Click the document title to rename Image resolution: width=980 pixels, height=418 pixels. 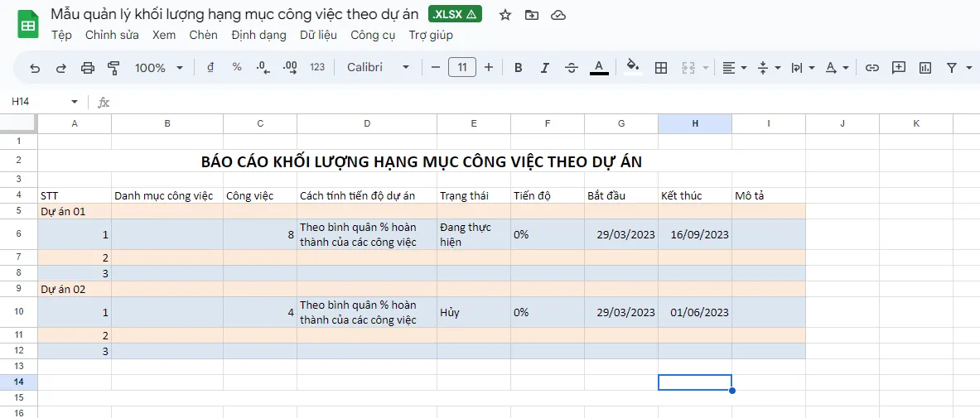click(x=234, y=14)
